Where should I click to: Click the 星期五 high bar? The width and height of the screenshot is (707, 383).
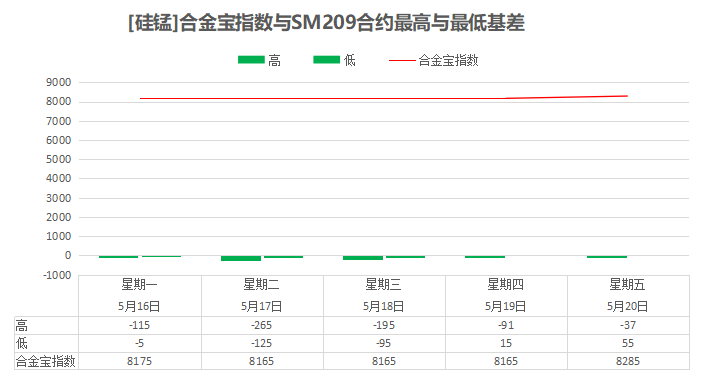[607, 256]
